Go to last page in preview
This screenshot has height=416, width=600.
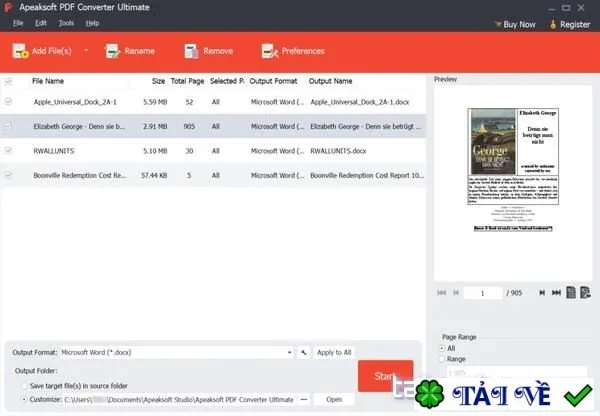click(x=556, y=293)
